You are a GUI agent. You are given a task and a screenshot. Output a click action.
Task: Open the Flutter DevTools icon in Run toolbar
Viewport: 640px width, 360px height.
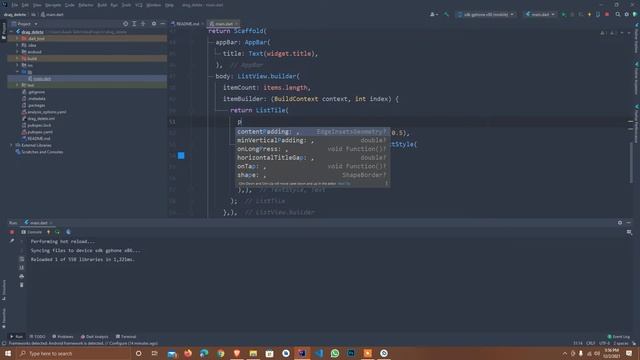68,232
